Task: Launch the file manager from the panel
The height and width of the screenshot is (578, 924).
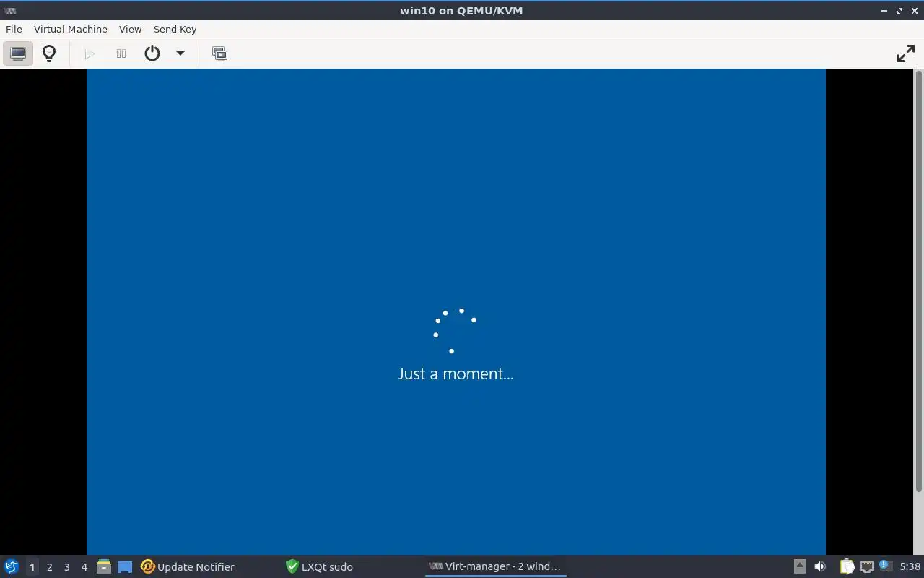Action: coord(104,566)
